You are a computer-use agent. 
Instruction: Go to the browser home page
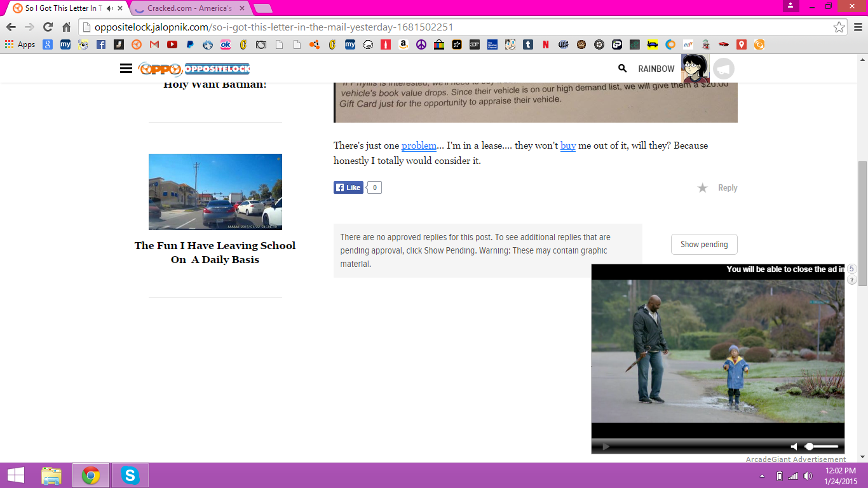(66, 27)
